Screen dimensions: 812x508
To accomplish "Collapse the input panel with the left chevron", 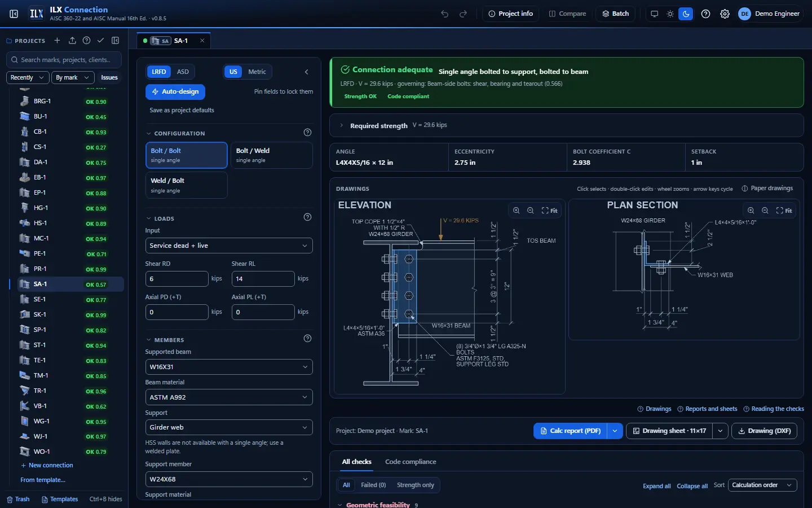I will 307,72.
